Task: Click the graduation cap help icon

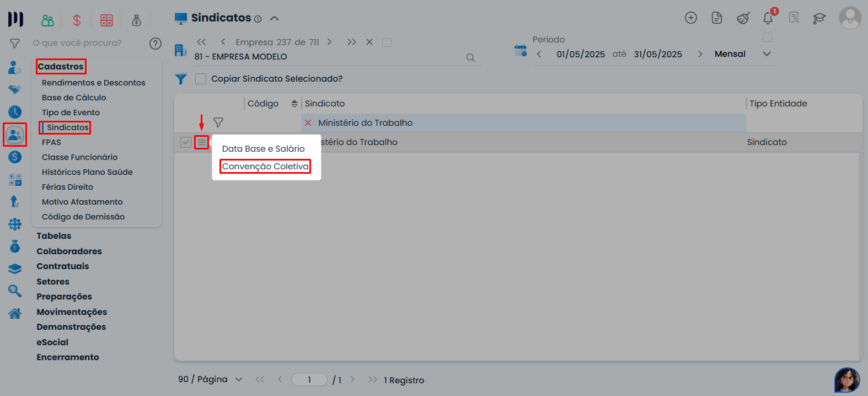Action: tap(819, 18)
